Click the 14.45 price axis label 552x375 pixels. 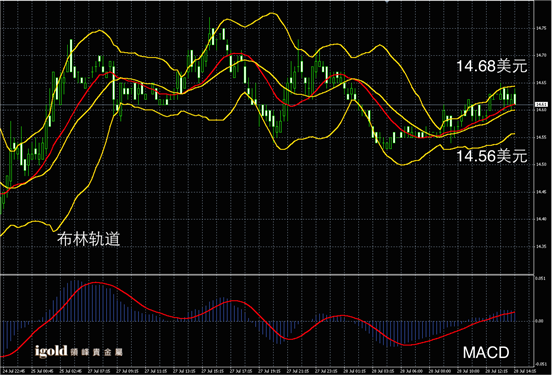541,192
